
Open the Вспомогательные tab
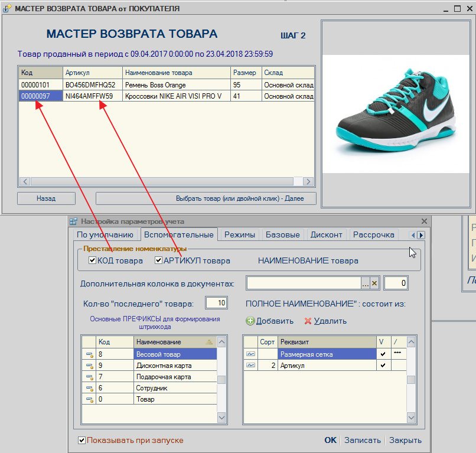(179, 234)
